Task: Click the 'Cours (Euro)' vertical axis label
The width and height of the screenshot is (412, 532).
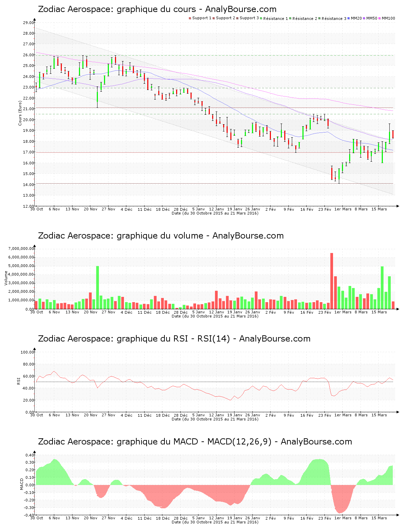Action: [20, 113]
